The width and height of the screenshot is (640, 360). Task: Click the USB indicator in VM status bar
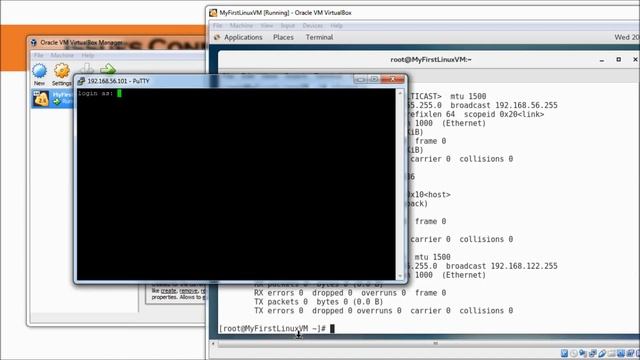(x=602, y=353)
